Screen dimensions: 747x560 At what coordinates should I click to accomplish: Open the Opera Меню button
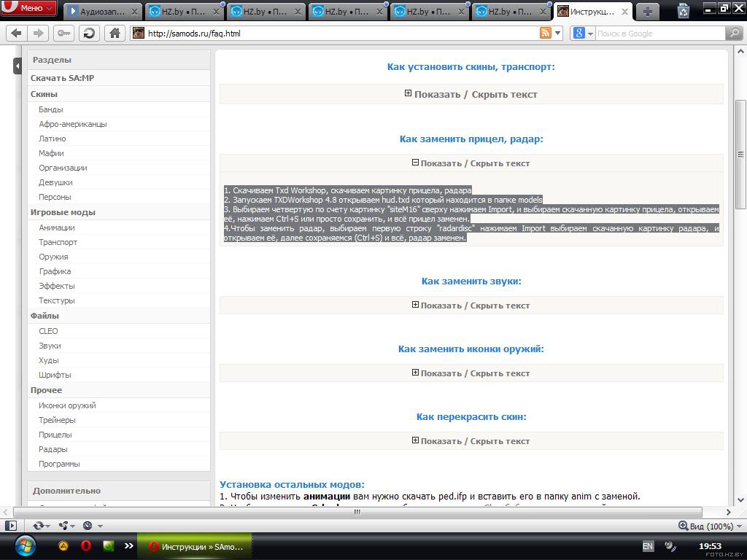[28, 8]
